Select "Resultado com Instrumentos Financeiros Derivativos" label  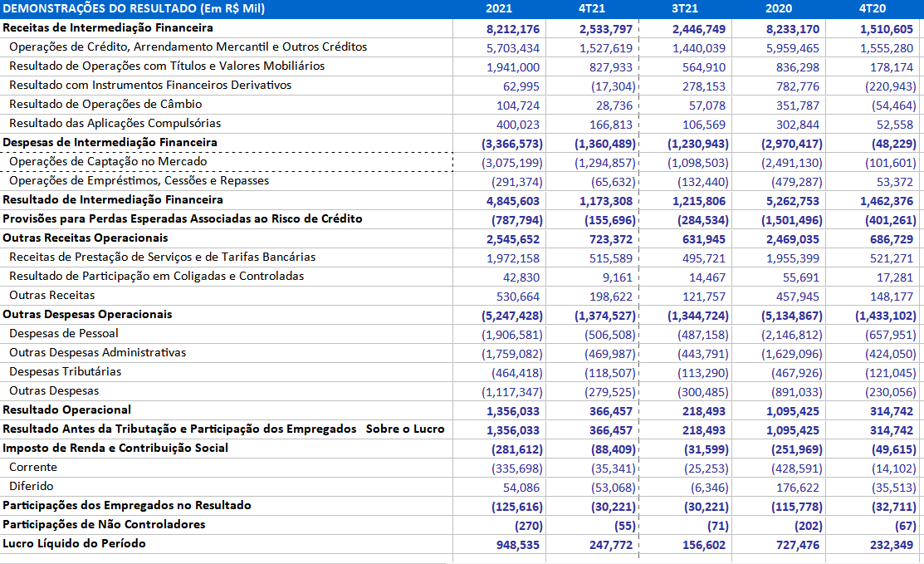(x=150, y=85)
